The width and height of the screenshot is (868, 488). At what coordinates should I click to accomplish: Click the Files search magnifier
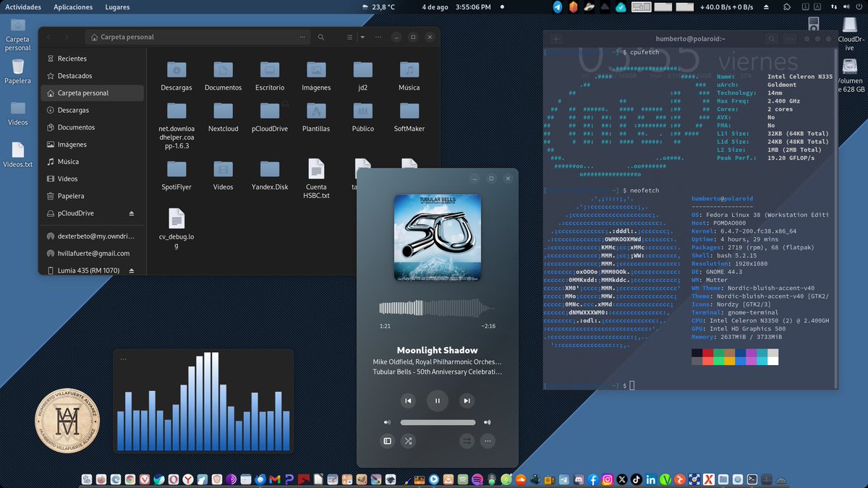pyautogui.click(x=321, y=37)
